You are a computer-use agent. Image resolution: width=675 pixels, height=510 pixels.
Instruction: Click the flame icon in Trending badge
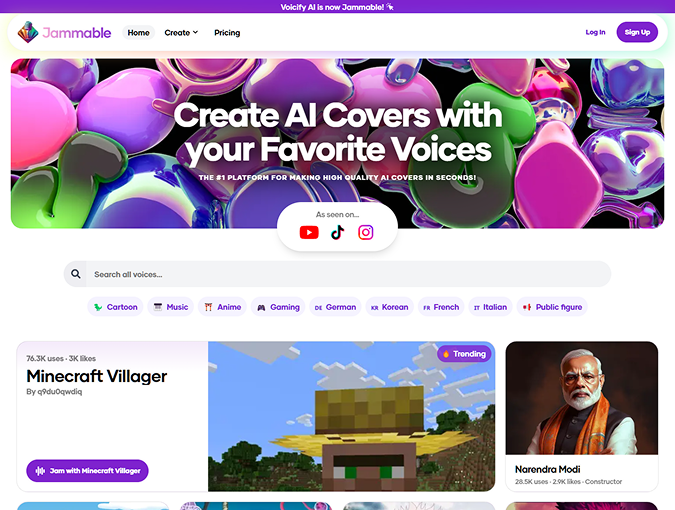(446, 354)
